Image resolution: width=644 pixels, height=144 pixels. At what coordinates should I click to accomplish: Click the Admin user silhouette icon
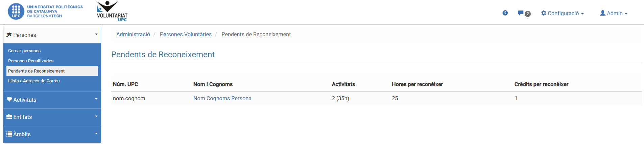click(602, 13)
